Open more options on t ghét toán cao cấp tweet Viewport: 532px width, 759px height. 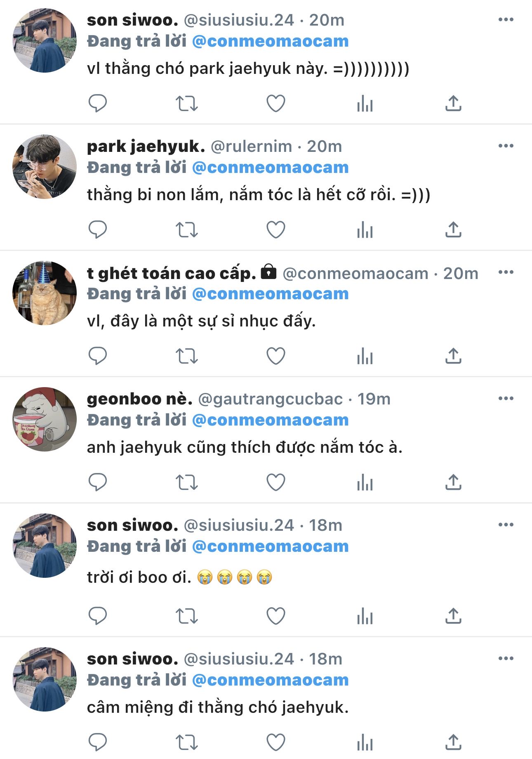[x=506, y=272]
